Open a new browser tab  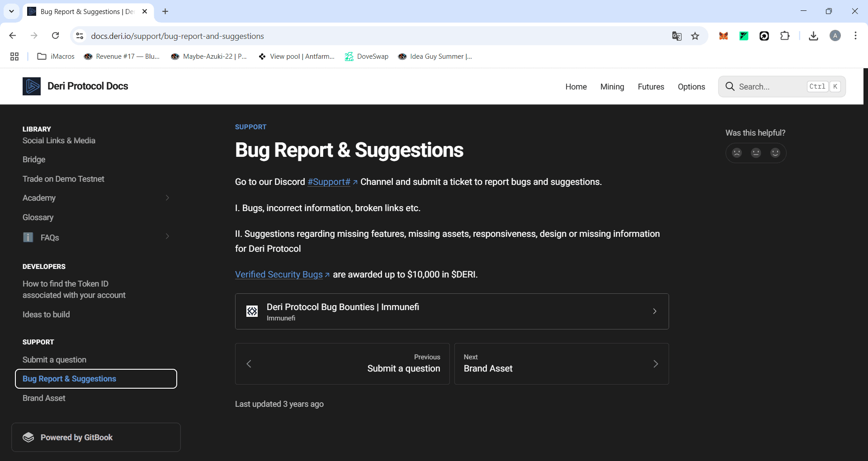pyautogui.click(x=165, y=11)
